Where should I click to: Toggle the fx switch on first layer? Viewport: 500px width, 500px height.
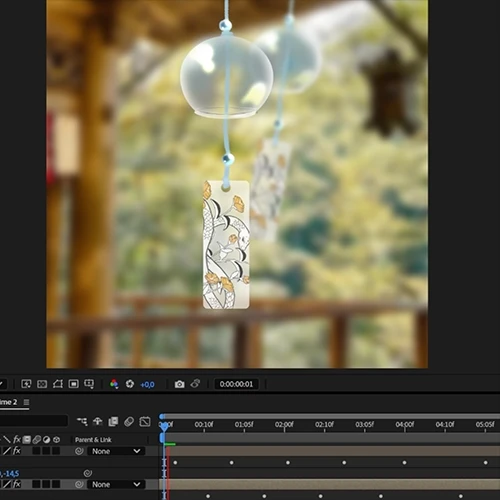coord(17,451)
